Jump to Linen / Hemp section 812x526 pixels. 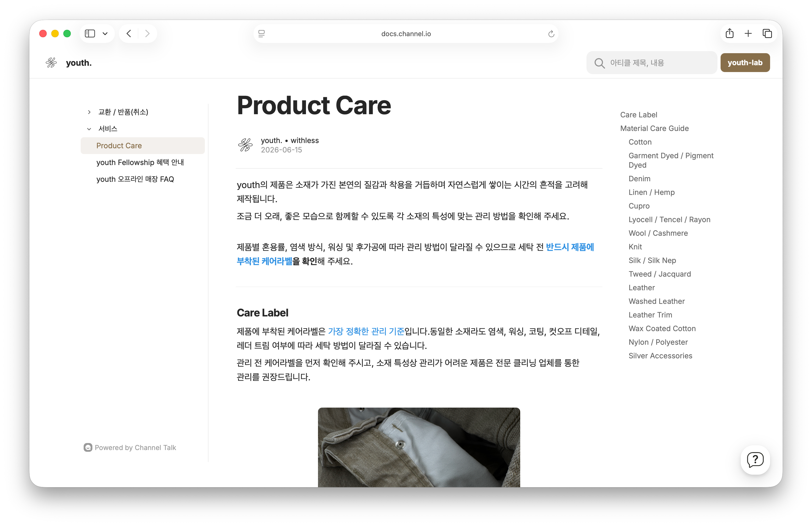(x=652, y=192)
